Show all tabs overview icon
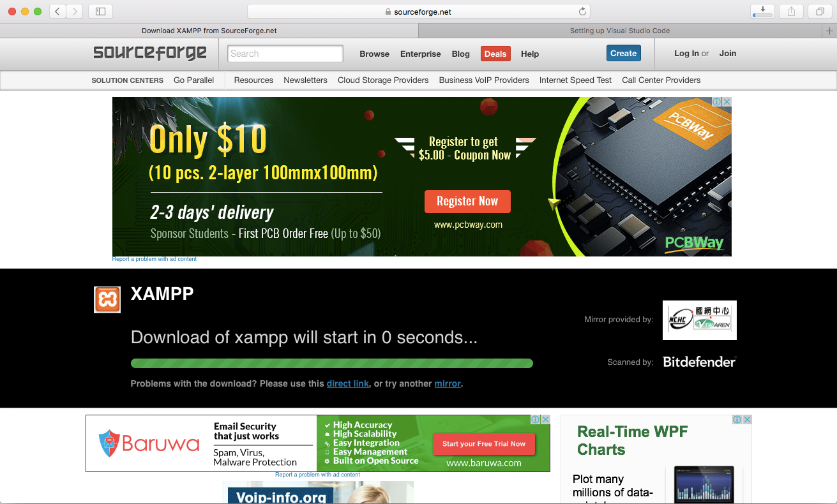Image resolution: width=837 pixels, height=504 pixels. tap(820, 11)
